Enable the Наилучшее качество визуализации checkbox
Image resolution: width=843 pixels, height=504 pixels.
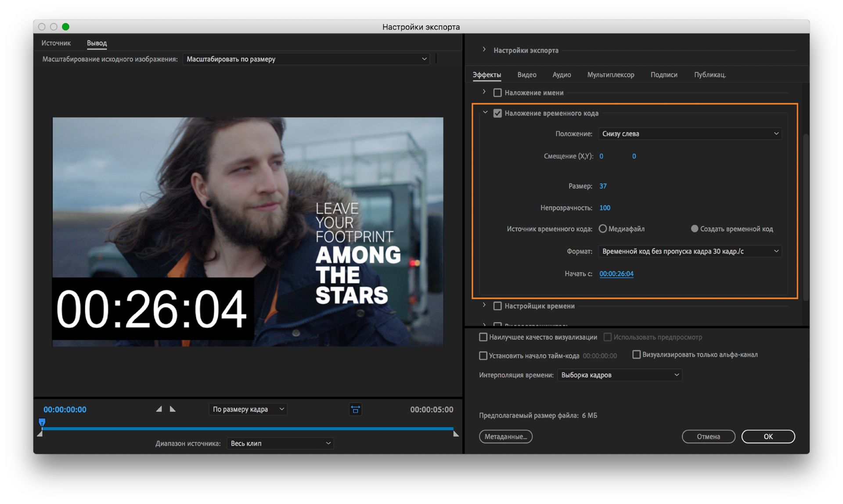(483, 337)
